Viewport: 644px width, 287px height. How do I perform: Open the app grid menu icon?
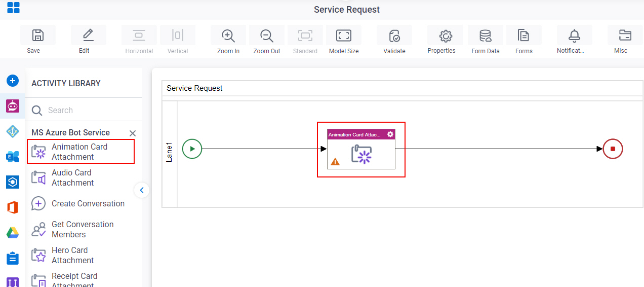[13, 8]
